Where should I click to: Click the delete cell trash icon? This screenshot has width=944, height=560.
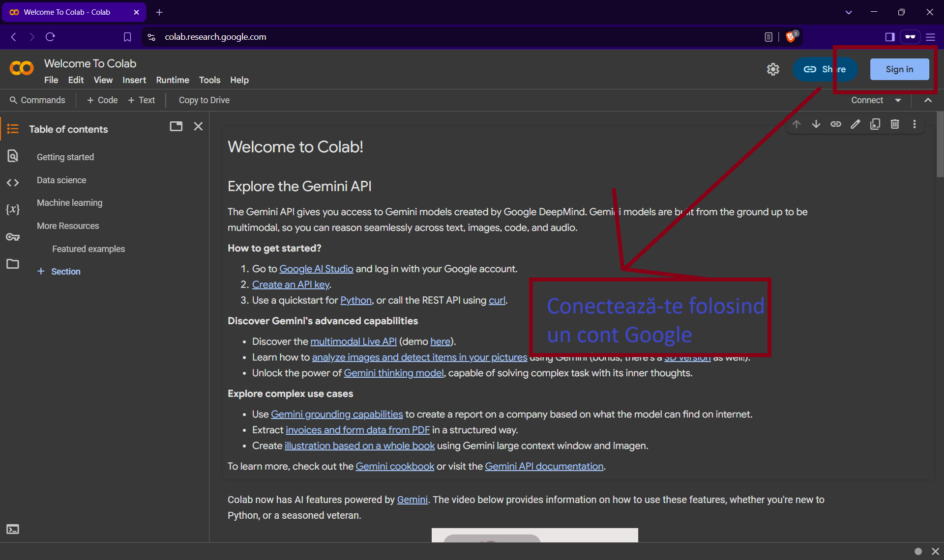point(895,124)
